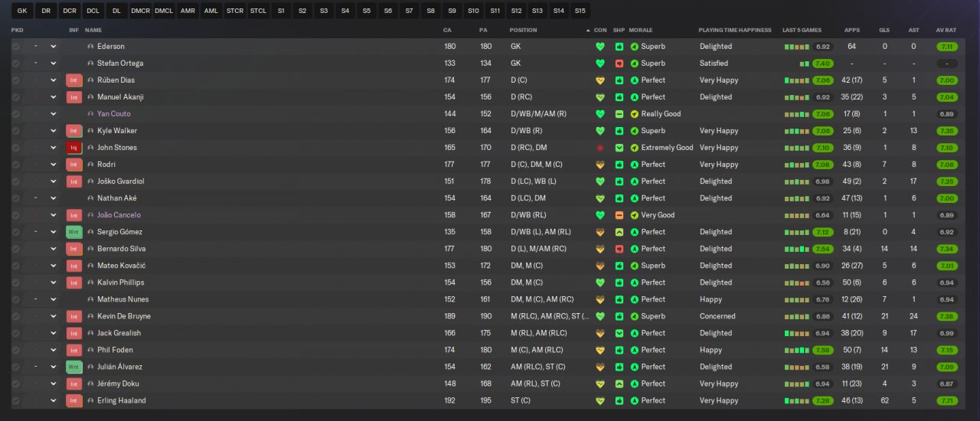This screenshot has height=421, width=980.
Task: Click the condition heart icon in Ederson's row
Action: pos(600,47)
